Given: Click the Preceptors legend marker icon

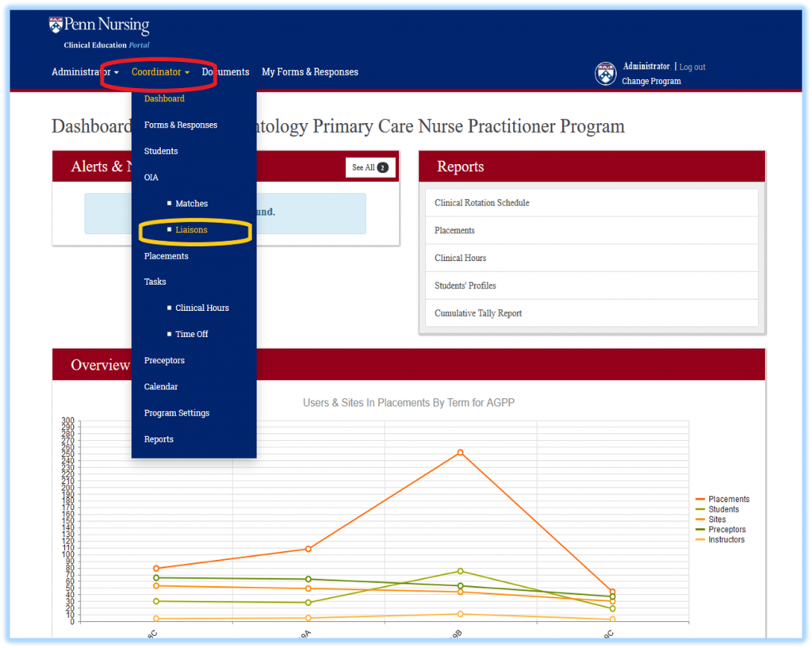Looking at the screenshot, I should coord(699,529).
